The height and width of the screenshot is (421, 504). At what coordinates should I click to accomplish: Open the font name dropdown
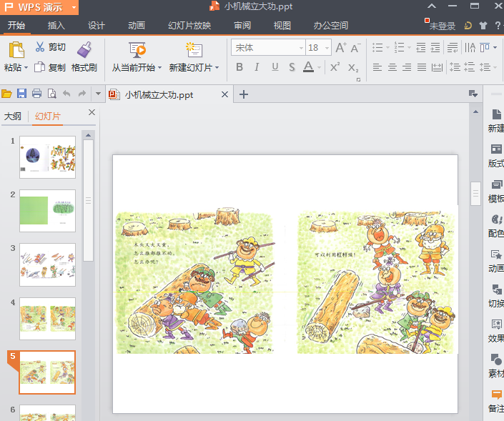pos(301,48)
